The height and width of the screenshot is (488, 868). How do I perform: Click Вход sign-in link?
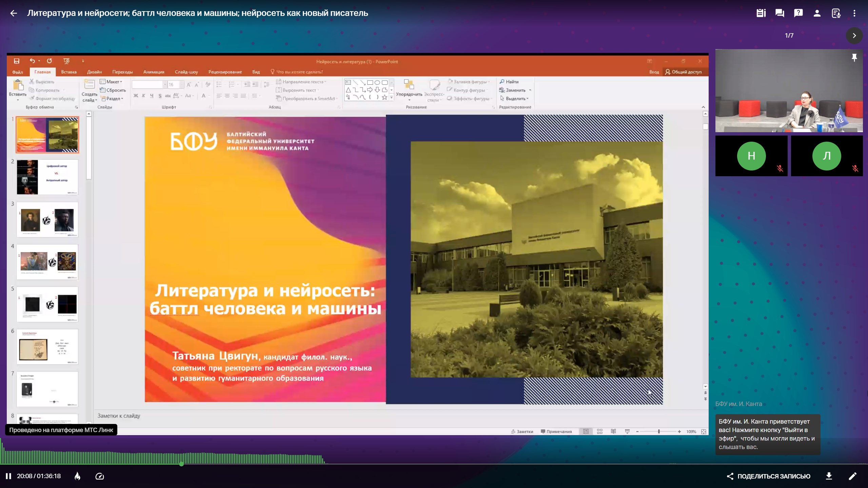click(654, 72)
